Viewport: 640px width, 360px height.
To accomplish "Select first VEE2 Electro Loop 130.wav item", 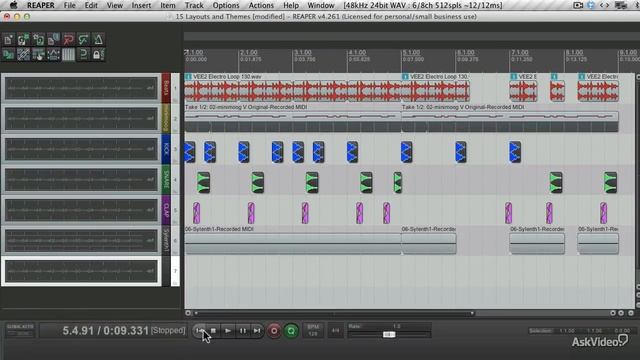I will click(x=293, y=88).
